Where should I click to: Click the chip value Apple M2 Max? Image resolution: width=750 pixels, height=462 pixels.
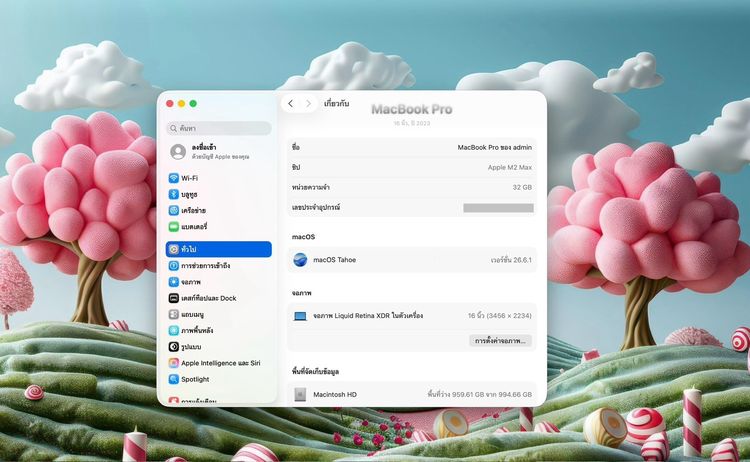(x=510, y=167)
